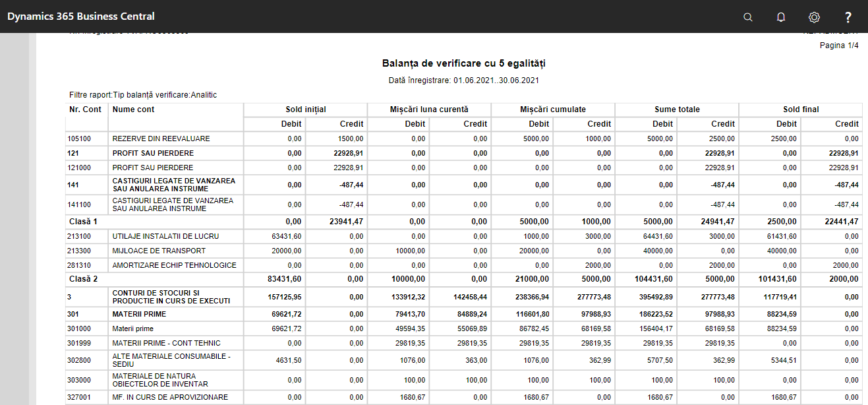Open help with the question mark icon
Viewport: 868px width, 405px height.
(x=848, y=17)
